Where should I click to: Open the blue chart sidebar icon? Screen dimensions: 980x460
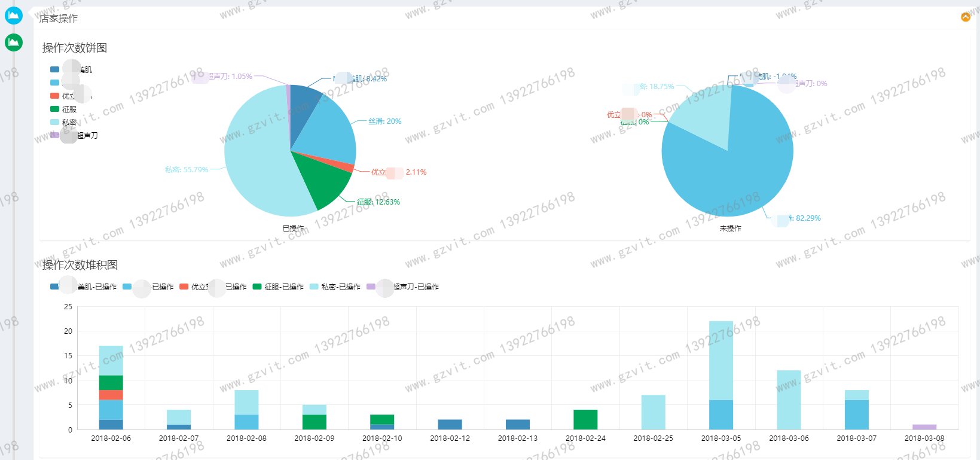point(13,16)
